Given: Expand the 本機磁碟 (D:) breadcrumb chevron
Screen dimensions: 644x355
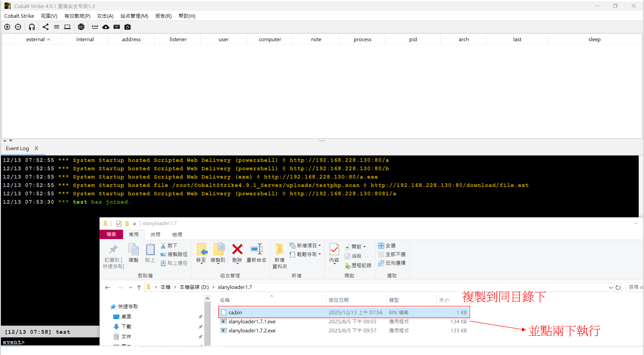Looking at the screenshot, I should (x=214, y=287).
